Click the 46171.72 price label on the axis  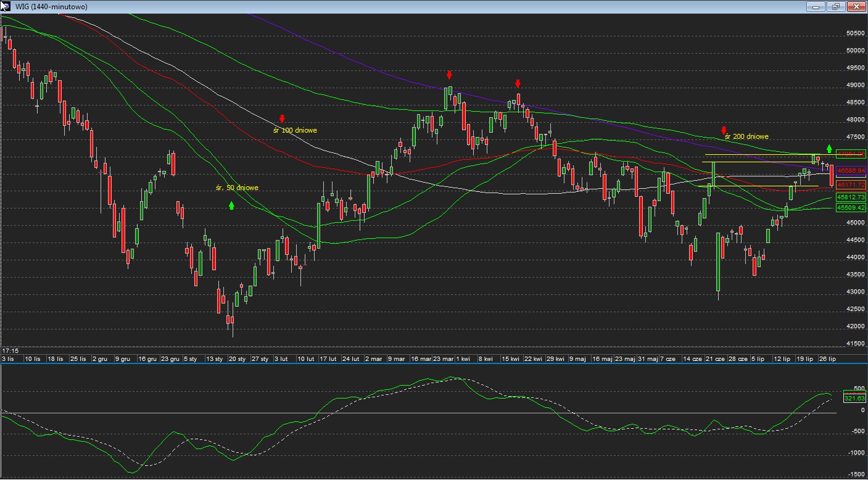(851, 184)
